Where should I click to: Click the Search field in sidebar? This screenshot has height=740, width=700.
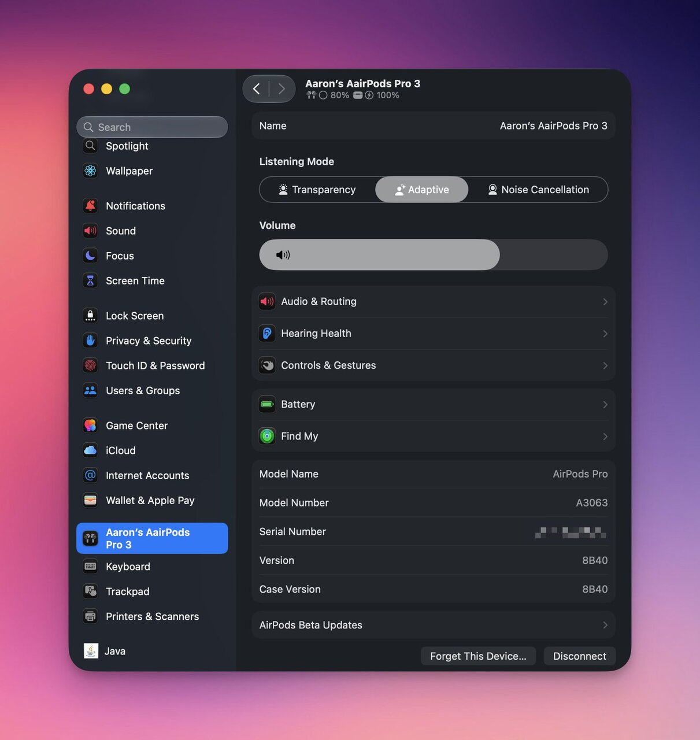152,127
